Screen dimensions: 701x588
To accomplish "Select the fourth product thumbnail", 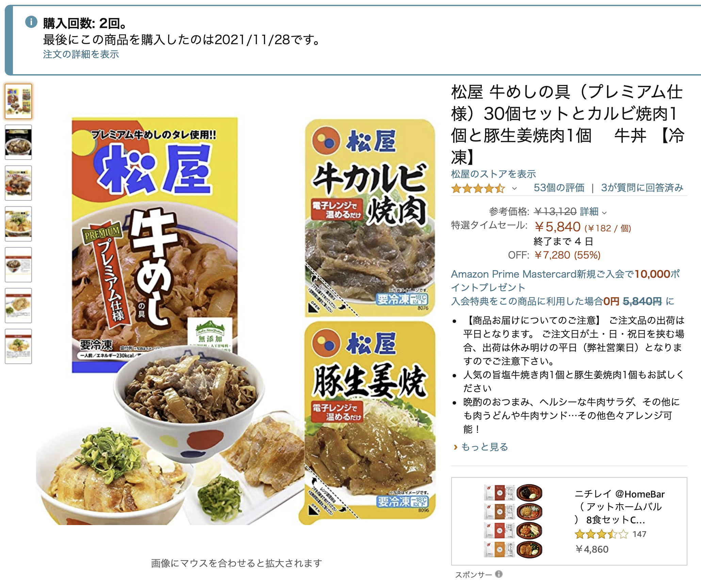I will coord(18,224).
